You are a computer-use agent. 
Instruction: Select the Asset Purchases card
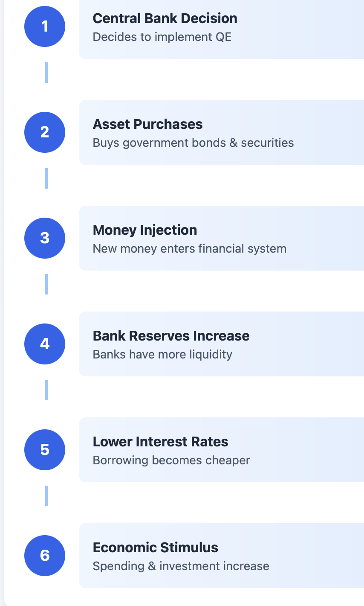pyautogui.click(x=222, y=132)
